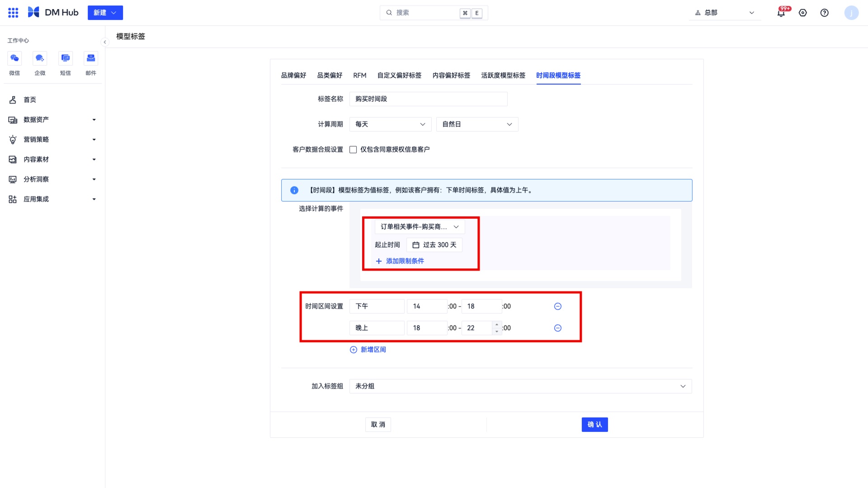
Task: Select the 时间段模型标签 tab
Action: tap(558, 75)
